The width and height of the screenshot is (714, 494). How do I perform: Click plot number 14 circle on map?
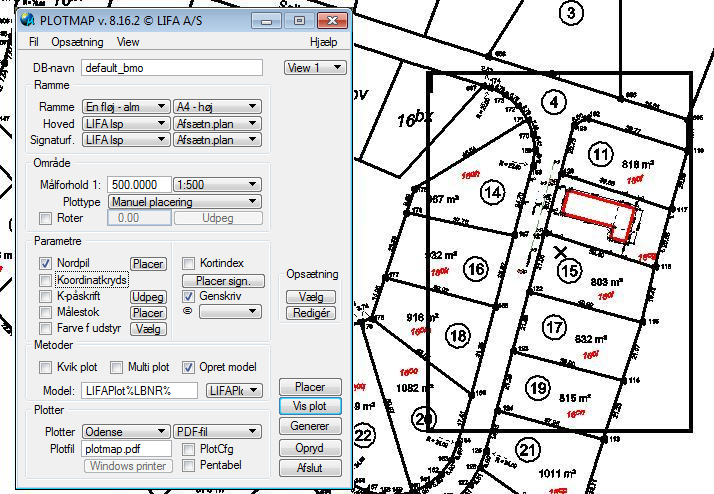point(493,192)
